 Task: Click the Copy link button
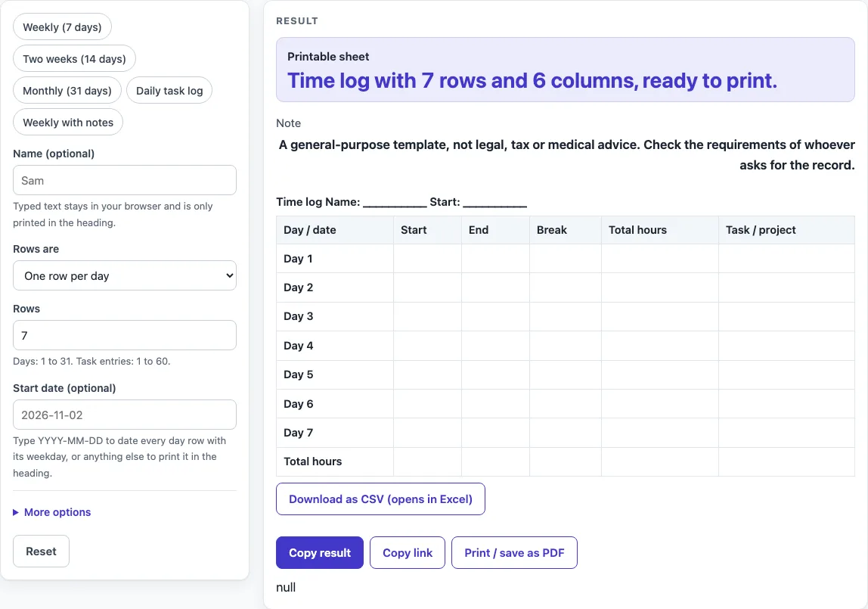408,552
